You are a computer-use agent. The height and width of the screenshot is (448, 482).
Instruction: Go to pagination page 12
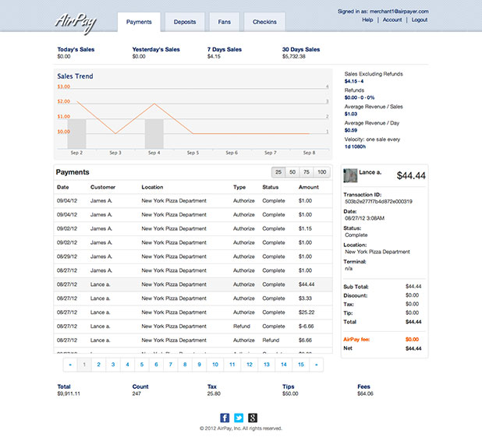[250, 365]
